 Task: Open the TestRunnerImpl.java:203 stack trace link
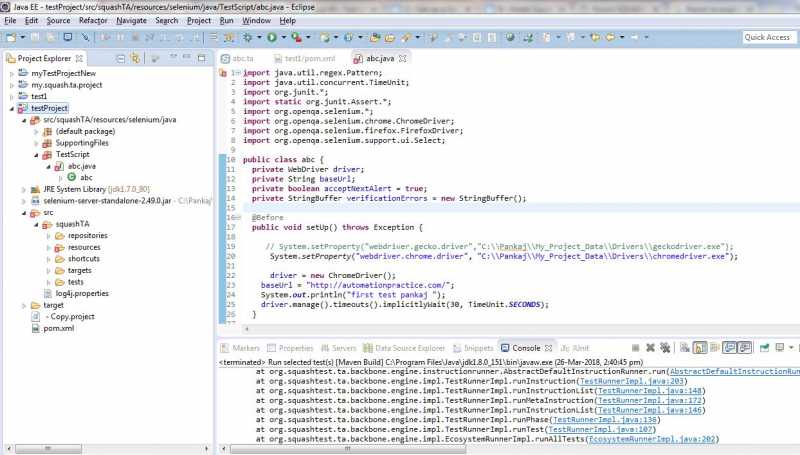point(632,381)
